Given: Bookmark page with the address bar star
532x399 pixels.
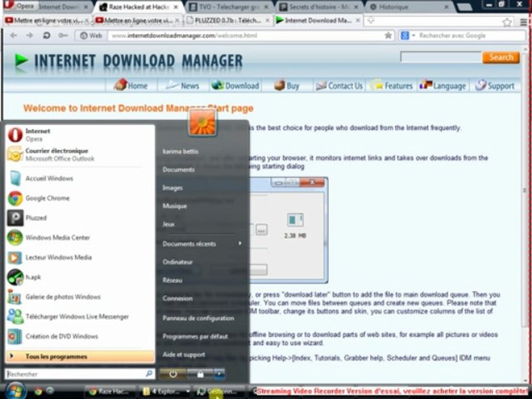Looking at the screenshot, I should pyautogui.click(x=388, y=35).
